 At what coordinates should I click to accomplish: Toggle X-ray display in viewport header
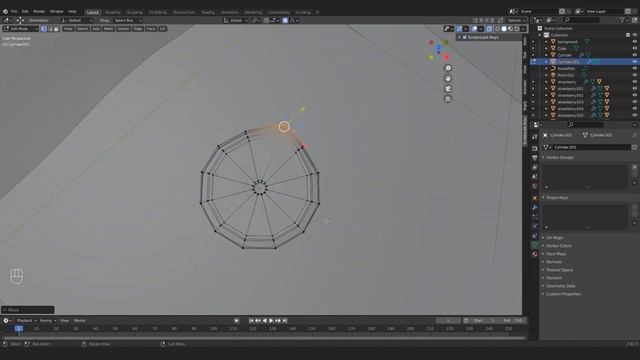489,29
